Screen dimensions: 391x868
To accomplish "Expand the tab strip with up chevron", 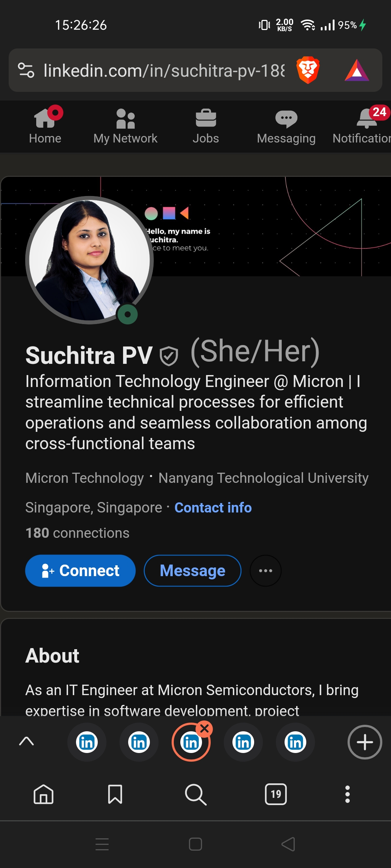I will click(26, 741).
